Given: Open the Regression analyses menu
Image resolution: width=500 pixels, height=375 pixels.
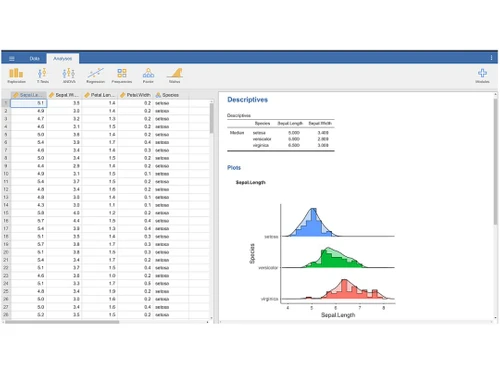Looking at the screenshot, I should click(95, 76).
